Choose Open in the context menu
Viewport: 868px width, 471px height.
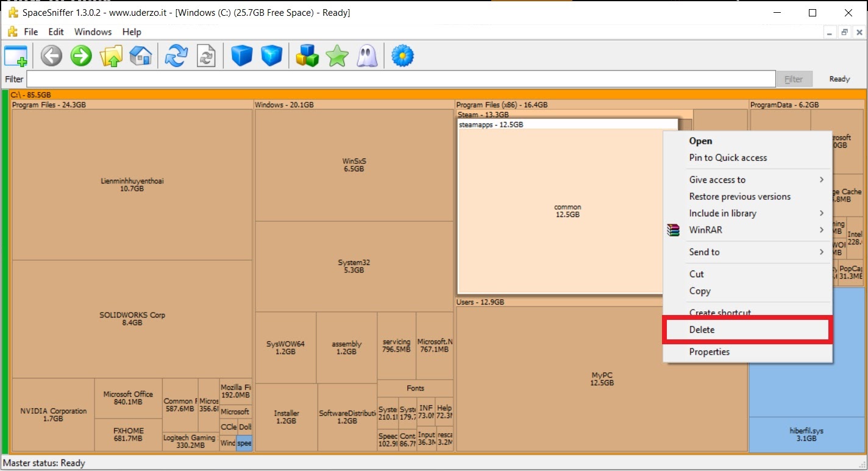click(748, 141)
